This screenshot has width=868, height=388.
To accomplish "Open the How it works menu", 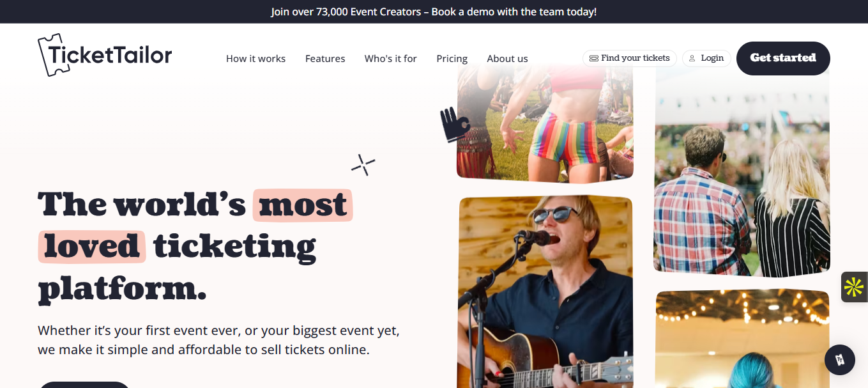I will 255,59.
